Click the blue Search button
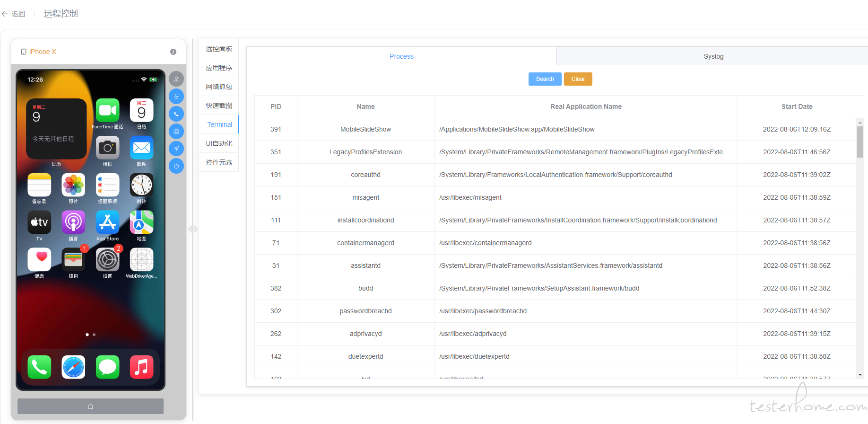This screenshot has height=424, width=868. 545,79
